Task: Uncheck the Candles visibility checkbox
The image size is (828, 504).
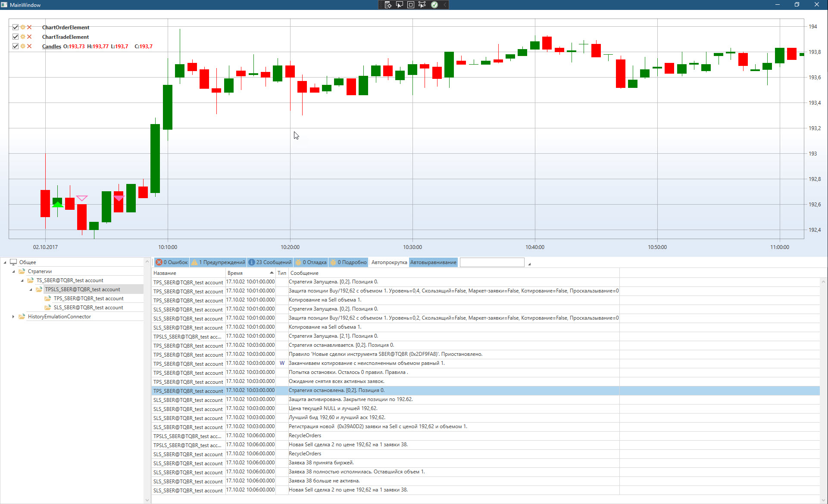Action: 16,46
